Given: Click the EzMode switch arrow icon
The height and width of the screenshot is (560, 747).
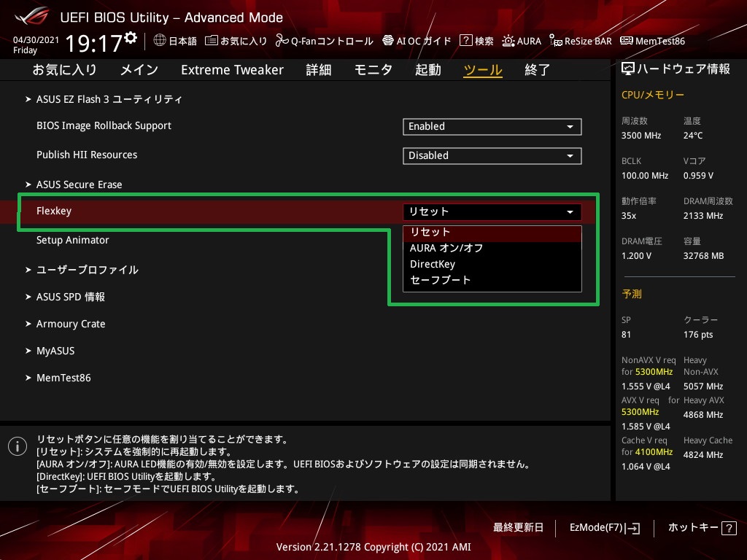Looking at the screenshot, I should pos(633,528).
